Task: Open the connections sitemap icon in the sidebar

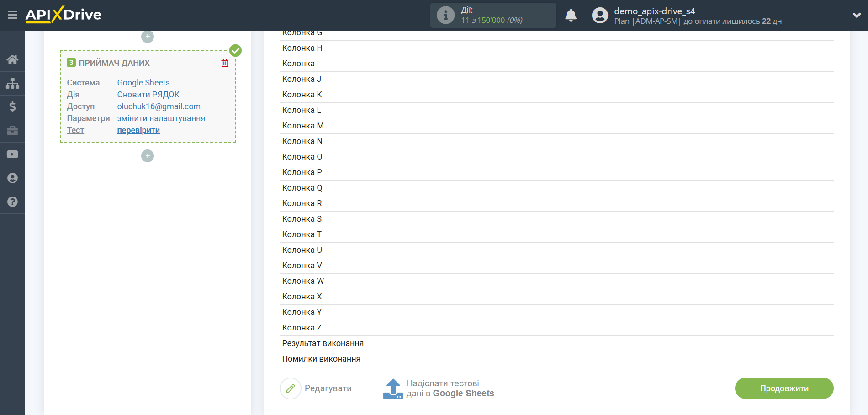Action: point(12,83)
